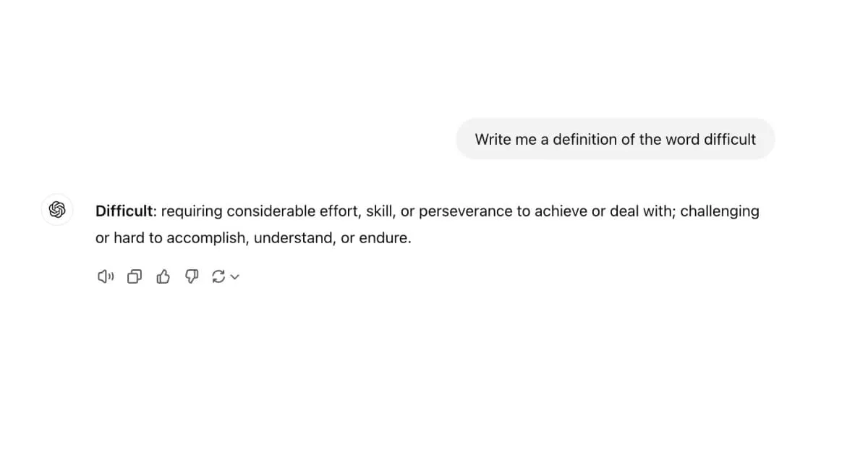The height and width of the screenshot is (456, 868).
Task: Click the word "accomplish" in the second line
Action: coord(206,237)
